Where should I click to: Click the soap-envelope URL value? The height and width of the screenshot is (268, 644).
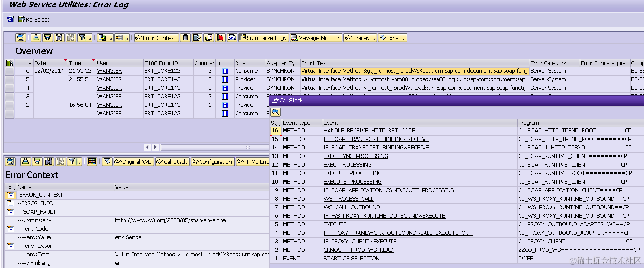(x=171, y=220)
